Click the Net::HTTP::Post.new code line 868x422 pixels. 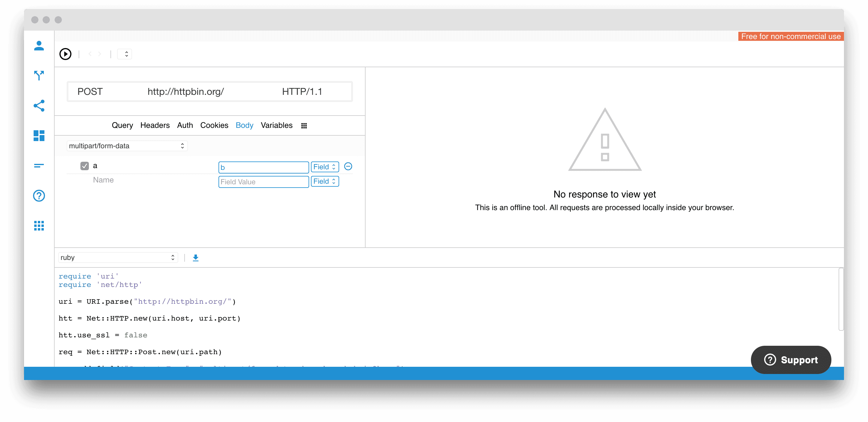click(140, 352)
